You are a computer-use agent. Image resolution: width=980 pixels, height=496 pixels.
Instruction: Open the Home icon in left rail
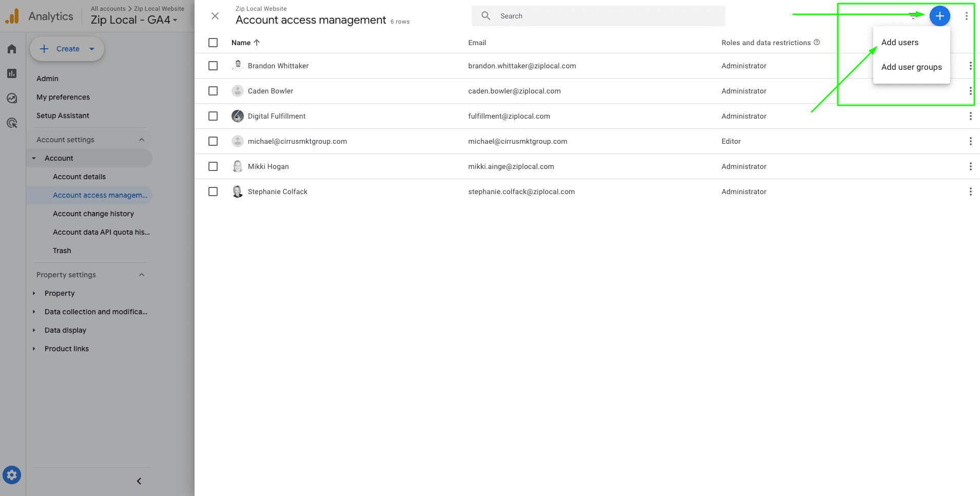tap(12, 49)
